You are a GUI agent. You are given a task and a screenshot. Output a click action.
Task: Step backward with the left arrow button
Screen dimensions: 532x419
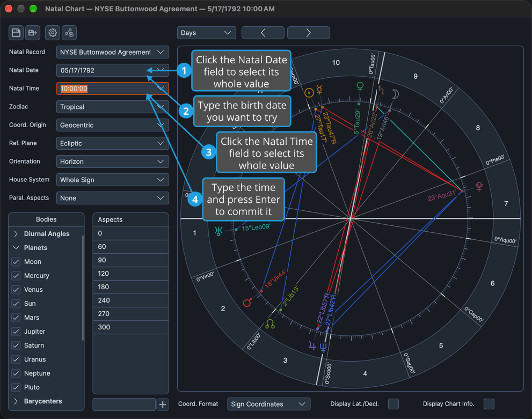click(x=263, y=33)
